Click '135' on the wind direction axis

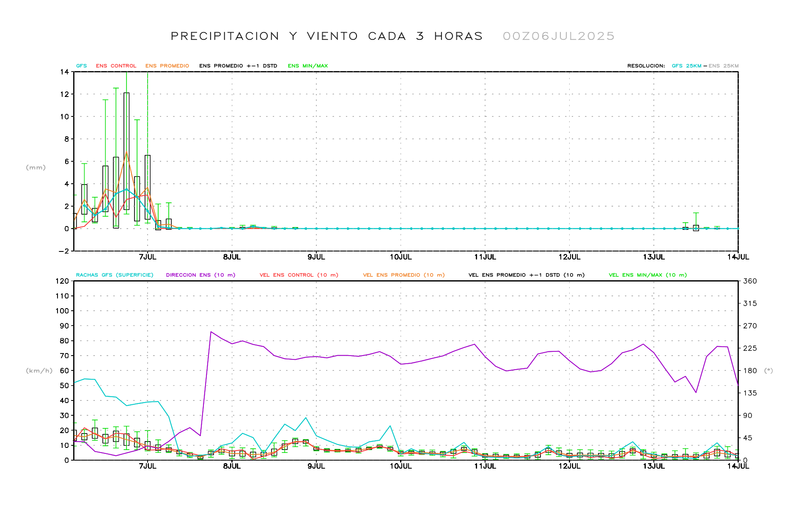coord(750,393)
